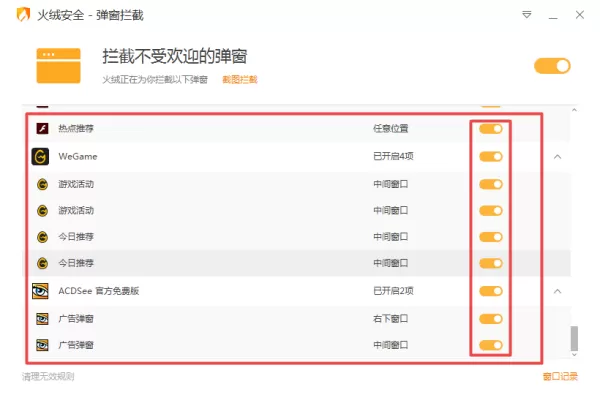Click icon of 广告弹窗 右下窗口 row
This screenshot has height=395, width=600.
pyautogui.click(x=42, y=318)
